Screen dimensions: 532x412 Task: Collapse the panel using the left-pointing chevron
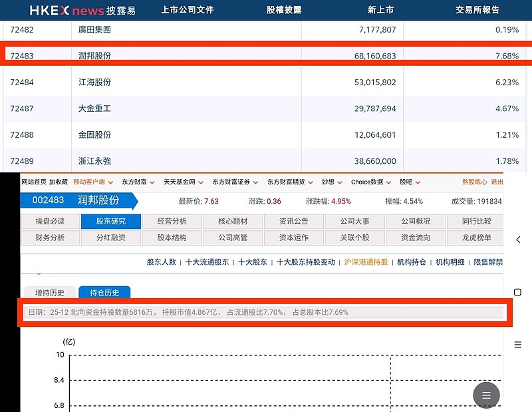[x=519, y=238]
